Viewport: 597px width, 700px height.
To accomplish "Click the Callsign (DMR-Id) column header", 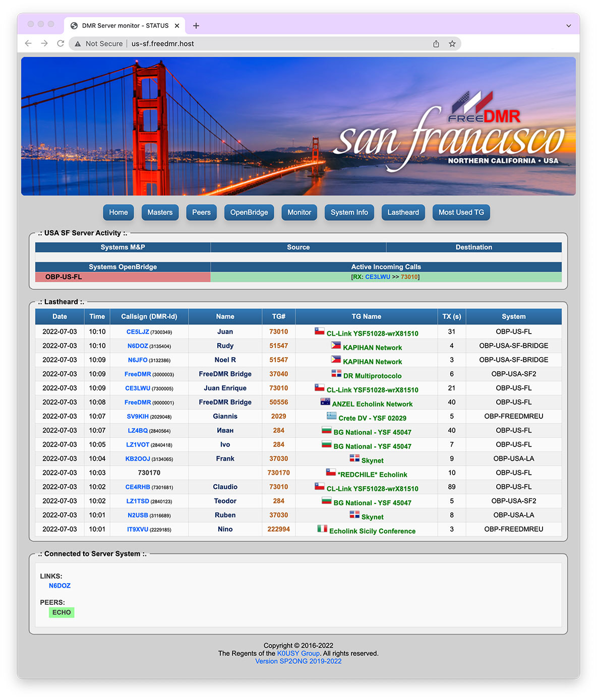I will click(149, 316).
